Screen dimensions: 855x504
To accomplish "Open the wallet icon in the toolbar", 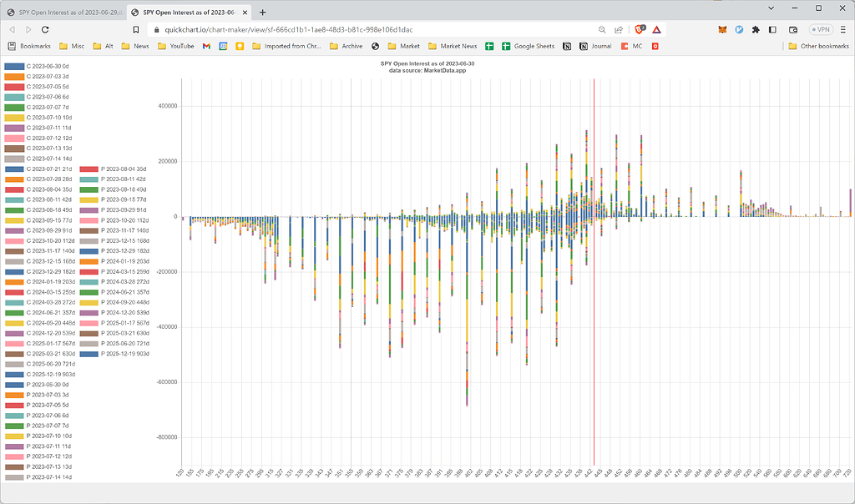I will coord(792,28).
